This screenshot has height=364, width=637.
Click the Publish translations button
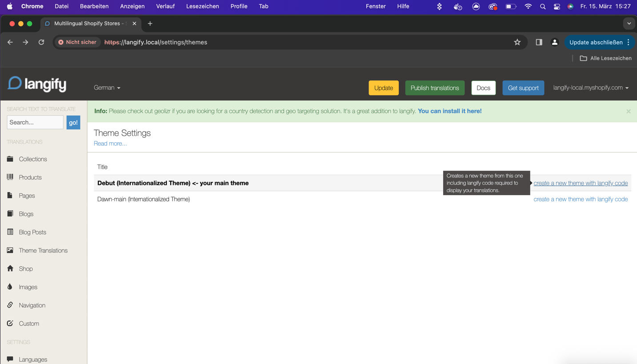(x=434, y=88)
